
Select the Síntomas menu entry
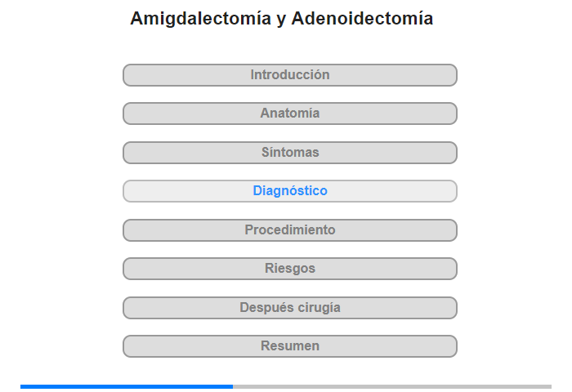(x=289, y=153)
